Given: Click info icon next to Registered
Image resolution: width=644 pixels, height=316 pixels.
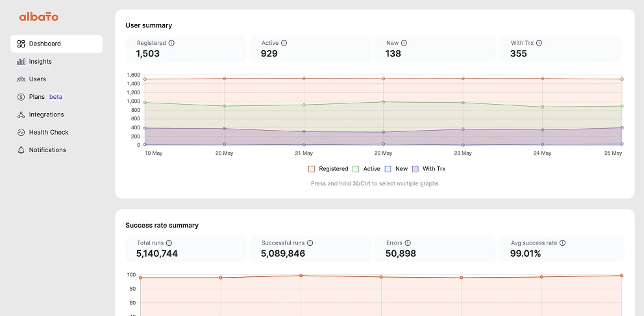Looking at the screenshot, I should [x=171, y=43].
